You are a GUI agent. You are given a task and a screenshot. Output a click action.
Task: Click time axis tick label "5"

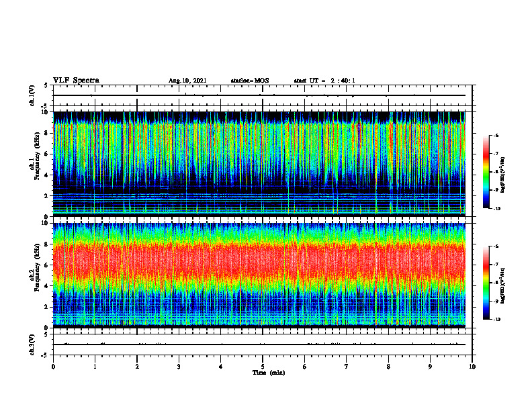pyautogui.click(x=263, y=367)
